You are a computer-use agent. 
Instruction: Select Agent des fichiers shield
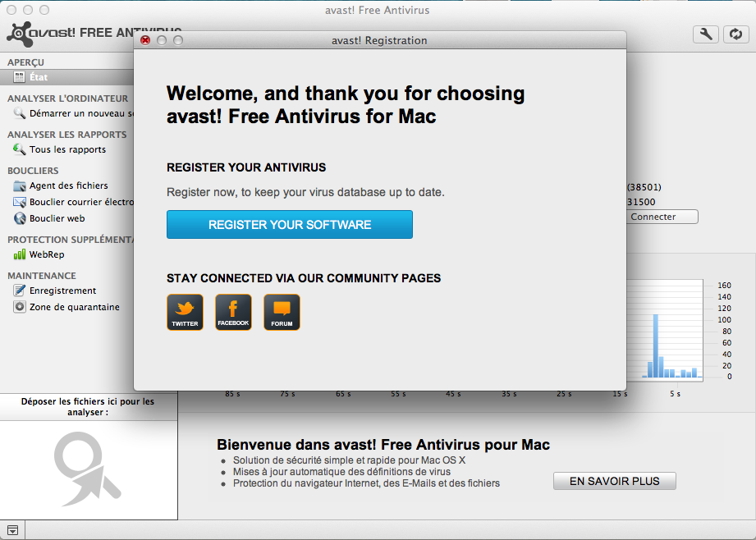67,185
